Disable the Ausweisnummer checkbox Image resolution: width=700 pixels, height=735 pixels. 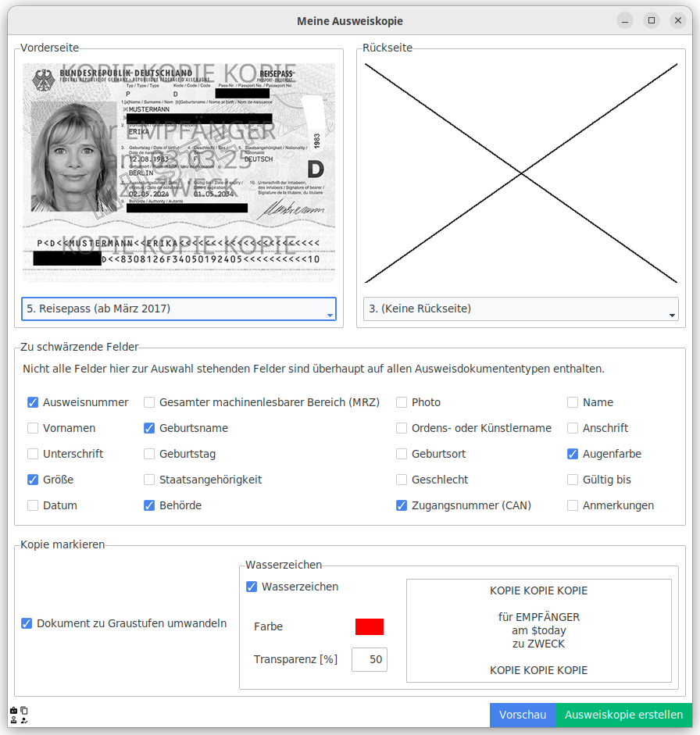33,401
